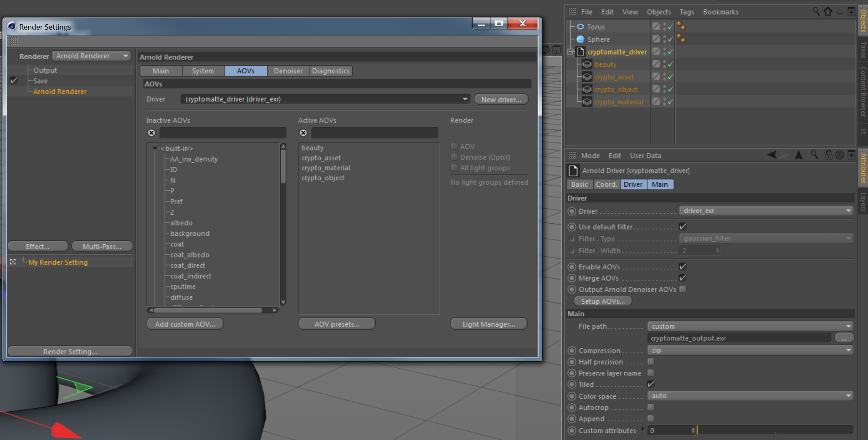868x440 pixels.
Task: Switch to the System tab
Action: point(203,71)
